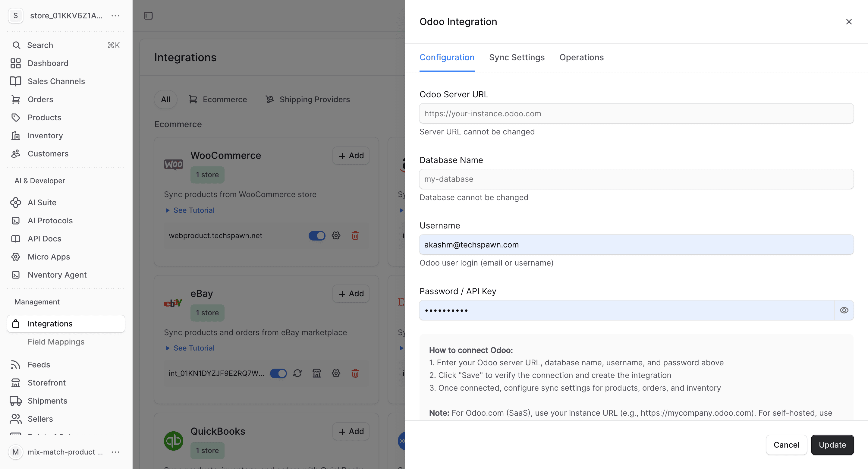
Task: Open mix-match-product account options menu
Action: [115, 452]
